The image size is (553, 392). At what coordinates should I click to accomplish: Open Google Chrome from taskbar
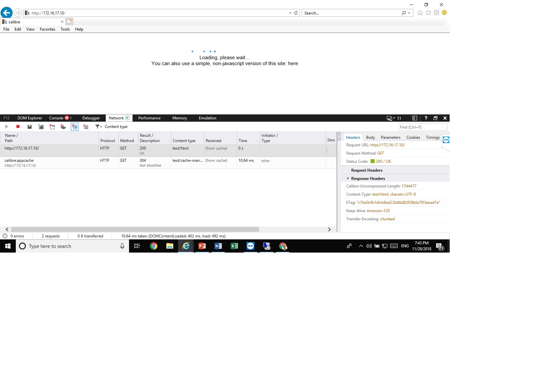pos(154,246)
